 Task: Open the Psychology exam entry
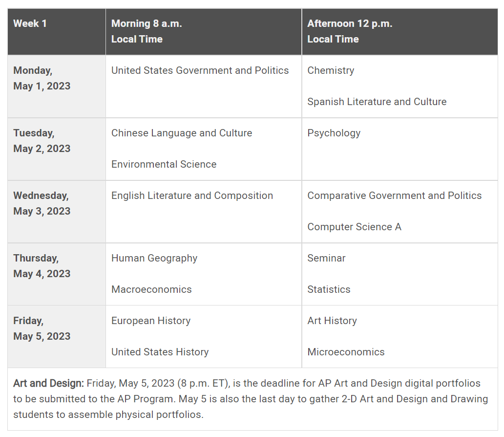pyautogui.click(x=334, y=133)
